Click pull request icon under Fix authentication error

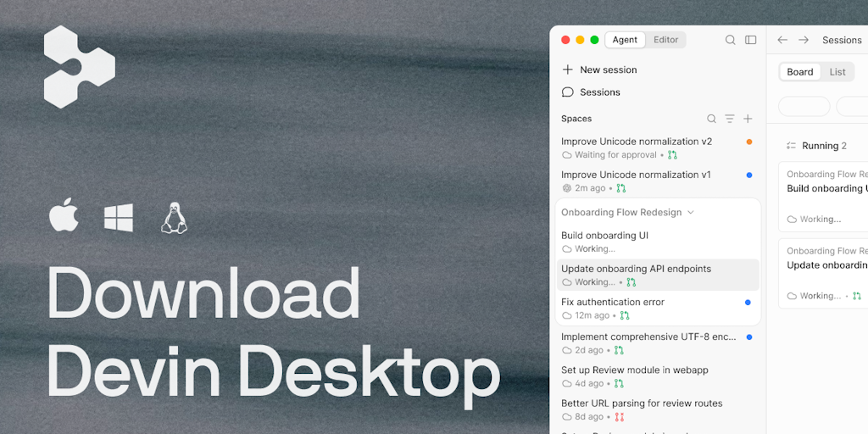point(625,315)
